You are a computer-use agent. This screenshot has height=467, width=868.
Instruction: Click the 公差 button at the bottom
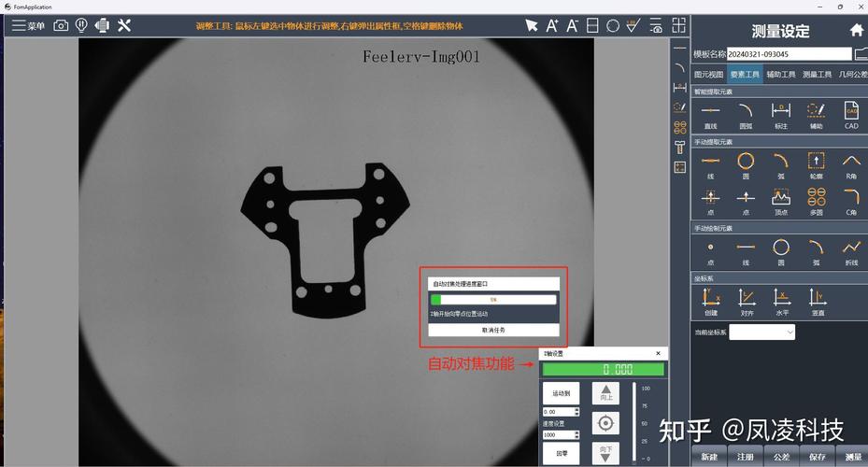[x=781, y=457]
